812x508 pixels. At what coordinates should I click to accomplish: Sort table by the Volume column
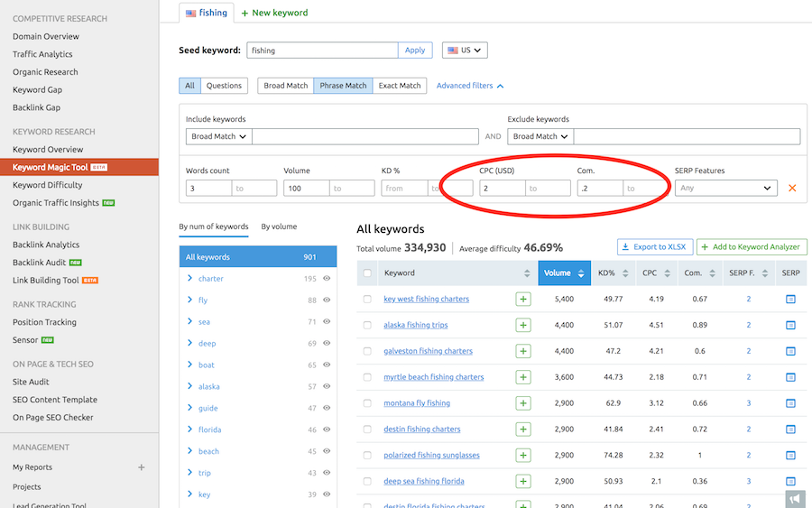tap(564, 272)
